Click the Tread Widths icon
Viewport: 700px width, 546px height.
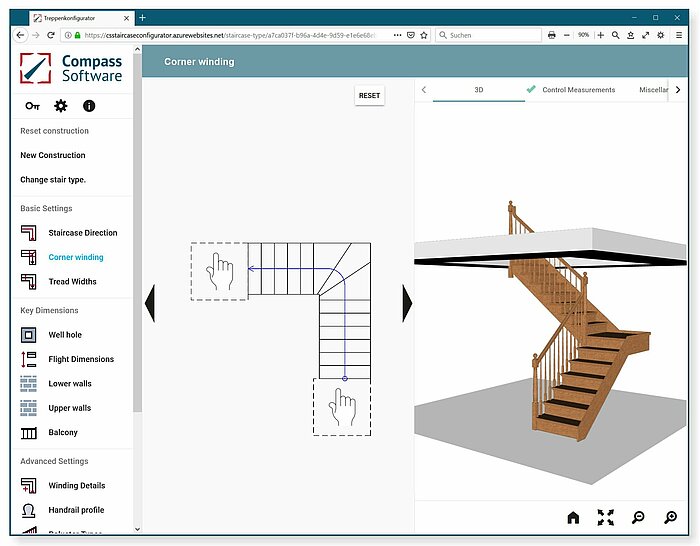[x=29, y=281]
